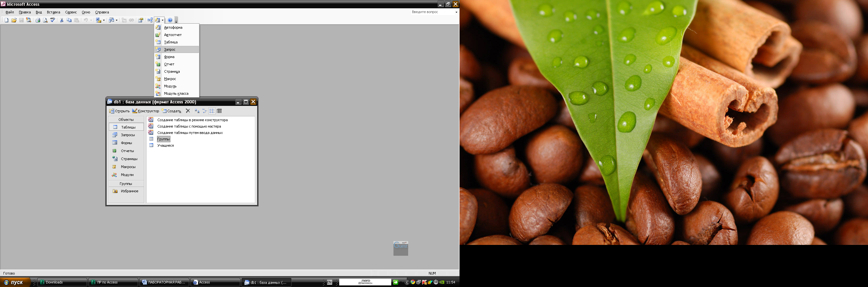Choose Страница from the dropdown menu
The image size is (868, 287).
(176, 71)
